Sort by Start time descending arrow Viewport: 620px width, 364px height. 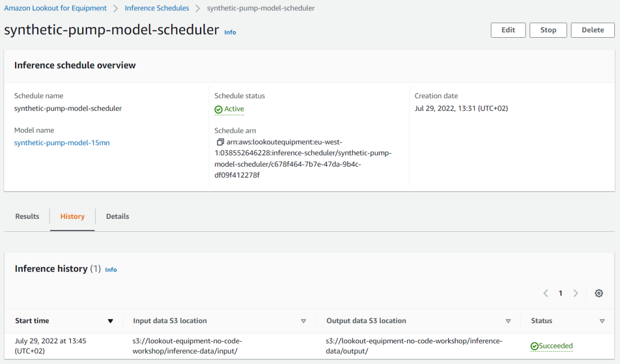(110, 321)
